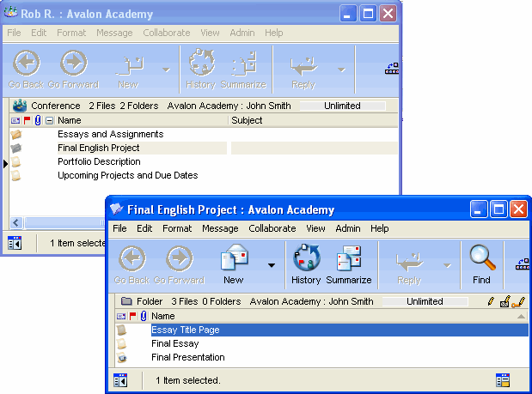The width and height of the screenshot is (532, 394).
Task: Click the left arrow on horizontal scrollbar
Action: [15, 223]
